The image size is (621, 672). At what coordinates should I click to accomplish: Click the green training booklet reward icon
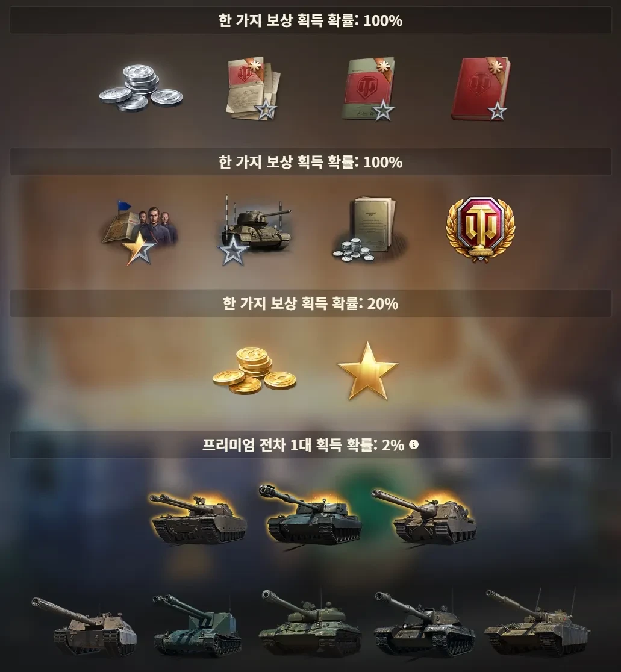(x=368, y=89)
